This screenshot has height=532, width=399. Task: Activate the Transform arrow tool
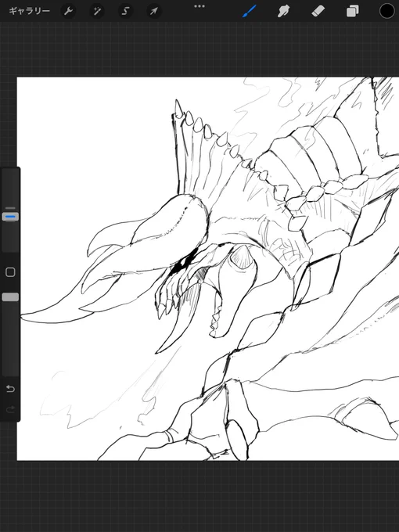tap(153, 11)
